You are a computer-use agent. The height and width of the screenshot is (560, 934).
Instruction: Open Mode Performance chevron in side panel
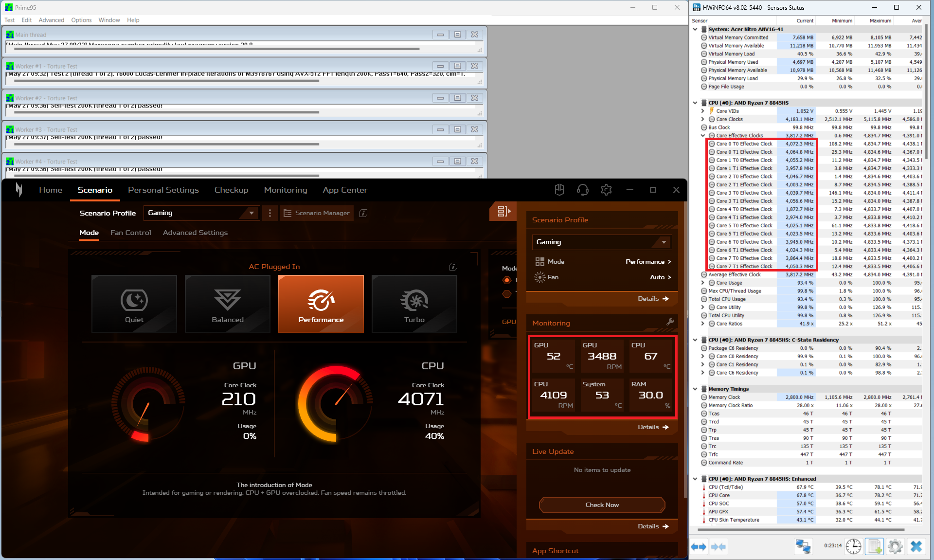point(669,262)
